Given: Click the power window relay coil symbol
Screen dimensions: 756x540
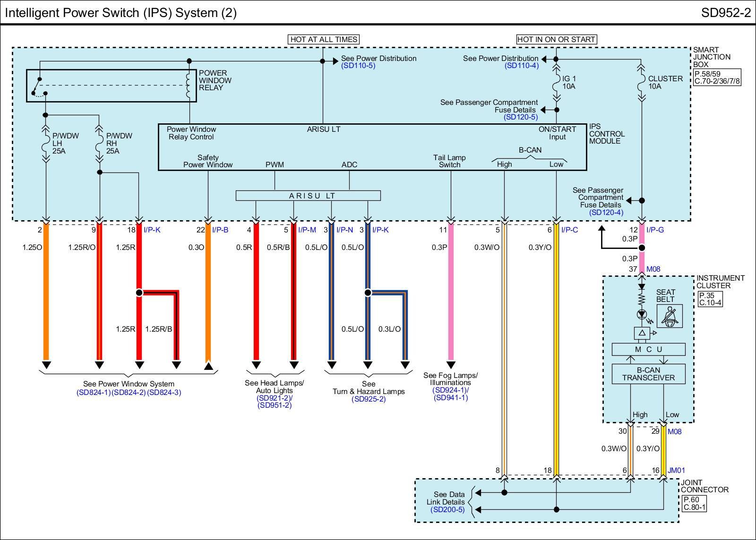Looking at the screenshot, I should click(x=189, y=86).
